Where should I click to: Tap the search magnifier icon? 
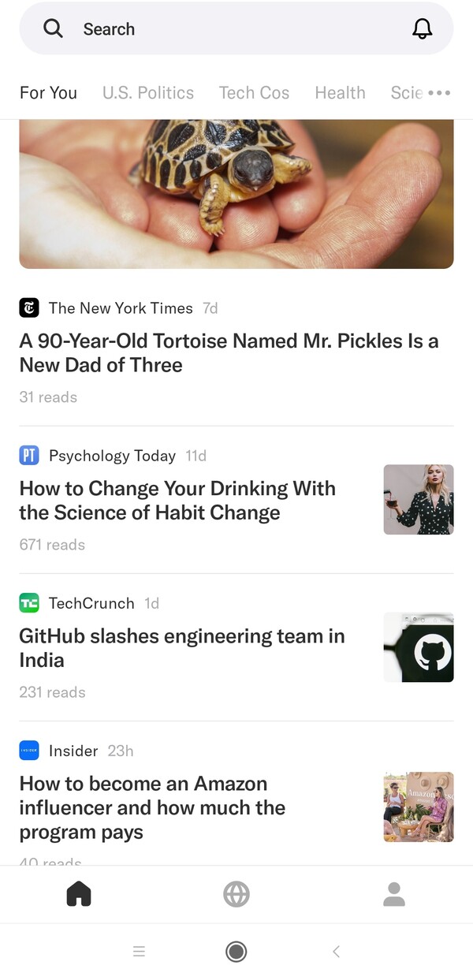tap(53, 29)
